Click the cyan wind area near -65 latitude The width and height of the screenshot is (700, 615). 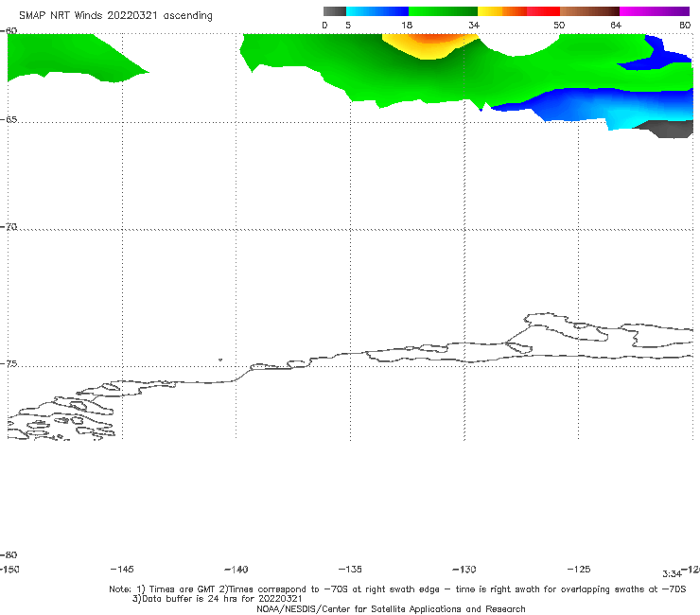(x=625, y=120)
